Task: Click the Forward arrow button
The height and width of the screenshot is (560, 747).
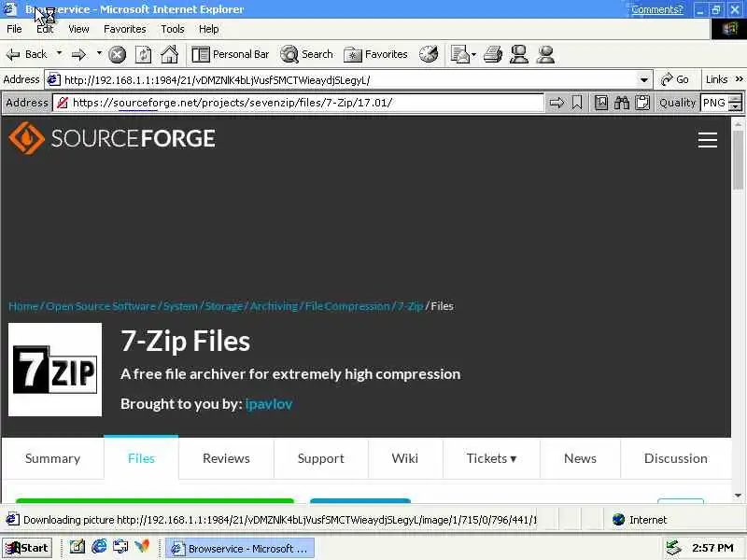Action: click(x=78, y=54)
